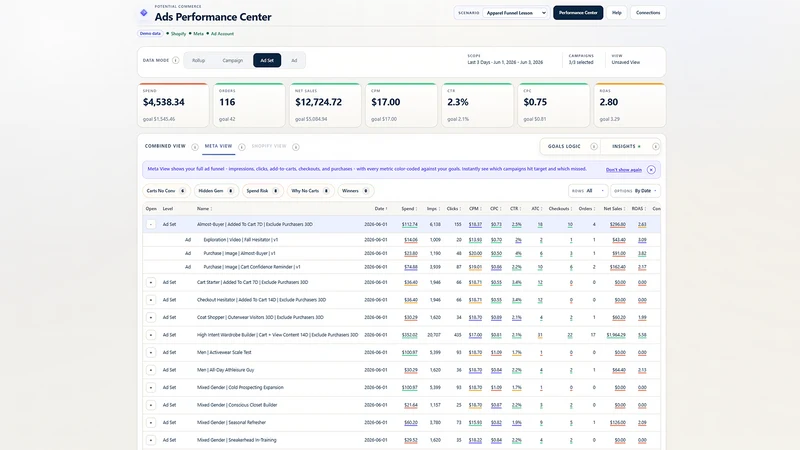Expand Men All-Day Athleisure Guy row
The width and height of the screenshot is (800, 450).
click(x=151, y=370)
